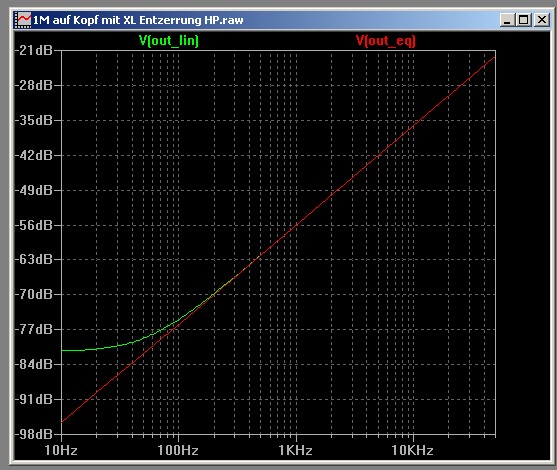557x470 pixels.
Task: Click the 1KHz frequency axis label
Action: (295, 450)
